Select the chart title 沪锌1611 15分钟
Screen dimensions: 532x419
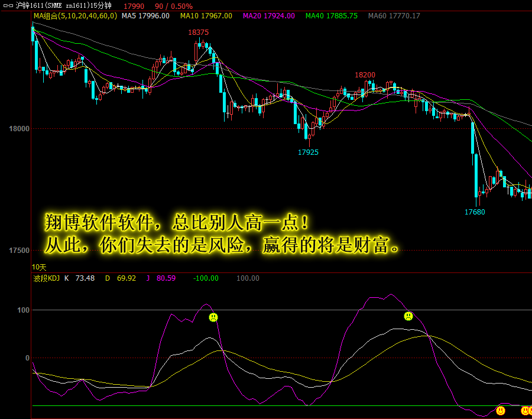[x=63, y=6]
